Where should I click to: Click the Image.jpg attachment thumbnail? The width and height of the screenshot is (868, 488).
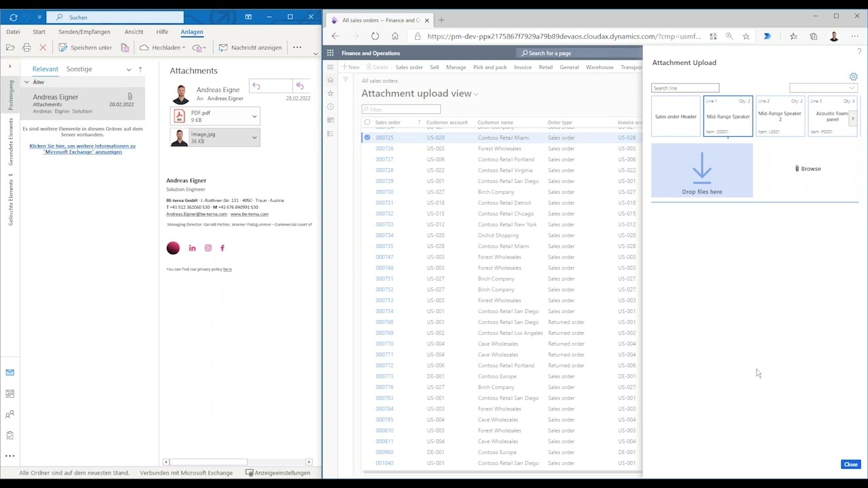pyautogui.click(x=180, y=138)
